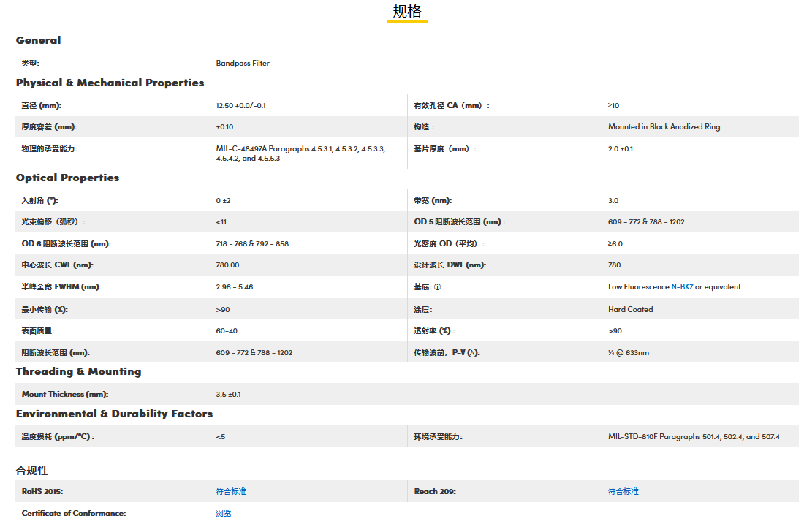Click the Hard Coated coating value

click(630, 309)
